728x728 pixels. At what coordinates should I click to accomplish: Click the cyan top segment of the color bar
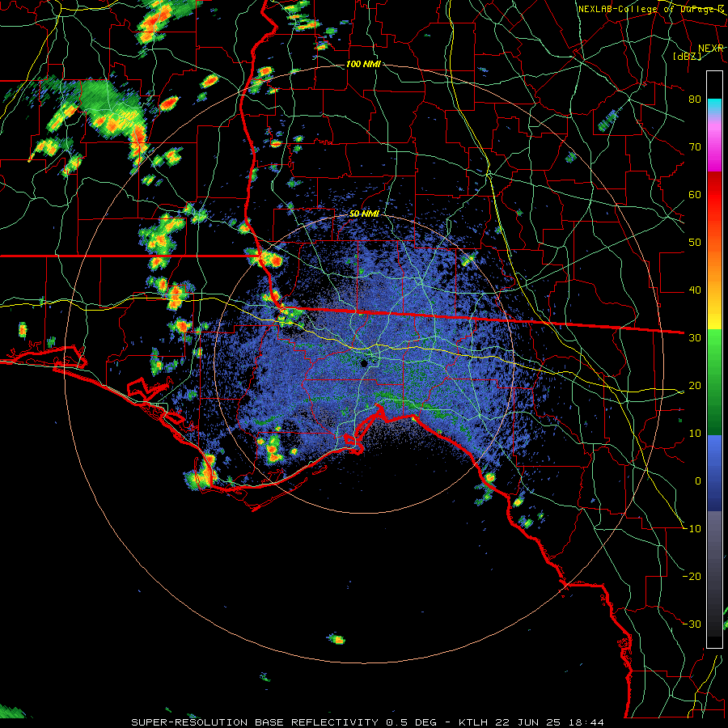[x=714, y=106]
